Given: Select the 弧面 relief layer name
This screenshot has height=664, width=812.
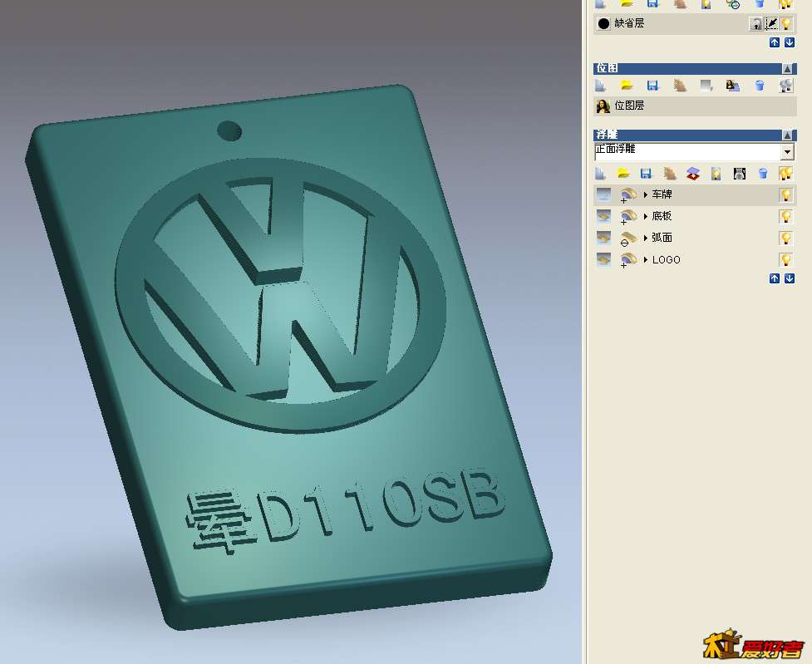Looking at the screenshot, I should pos(662,238).
